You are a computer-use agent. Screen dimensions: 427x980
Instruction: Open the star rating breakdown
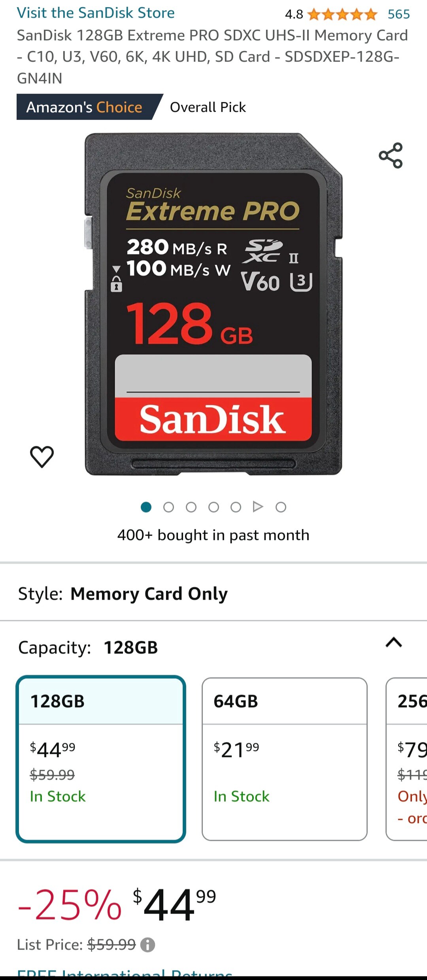coord(342,14)
